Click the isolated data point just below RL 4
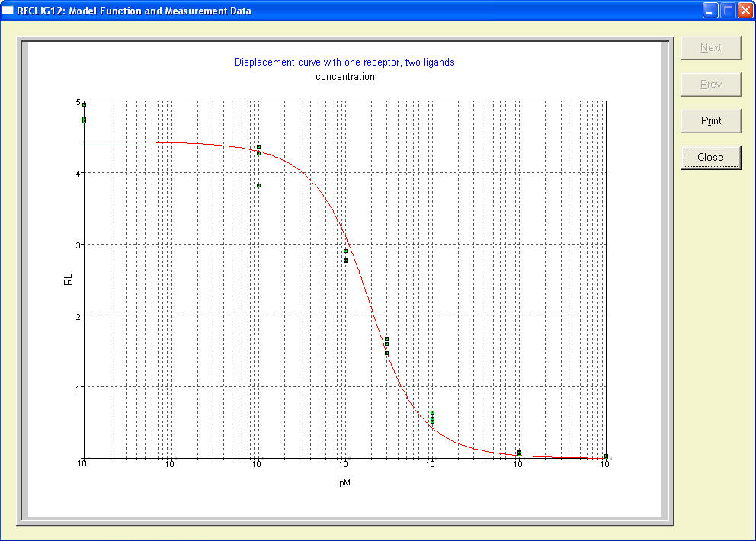The width and height of the screenshot is (756, 541). click(258, 185)
